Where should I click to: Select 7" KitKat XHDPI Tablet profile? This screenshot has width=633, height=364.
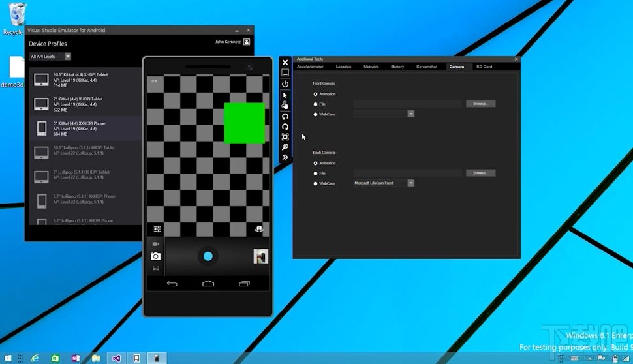[x=85, y=104]
